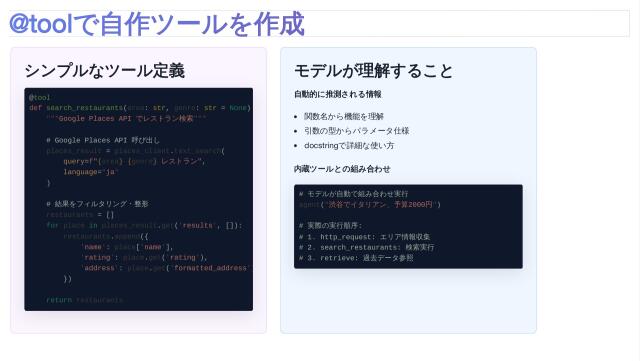
Task: Click the heading 'モデルが理解すること'
Action: [x=373, y=71]
